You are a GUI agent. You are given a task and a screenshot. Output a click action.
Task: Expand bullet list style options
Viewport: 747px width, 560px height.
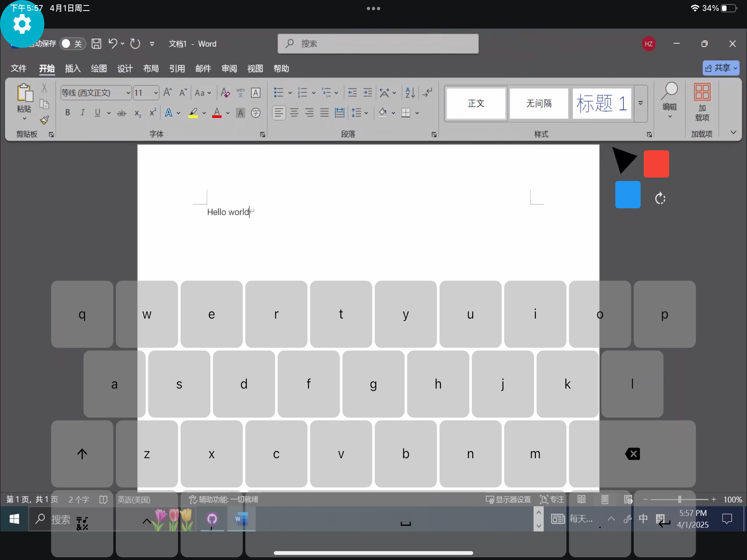(x=290, y=93)
